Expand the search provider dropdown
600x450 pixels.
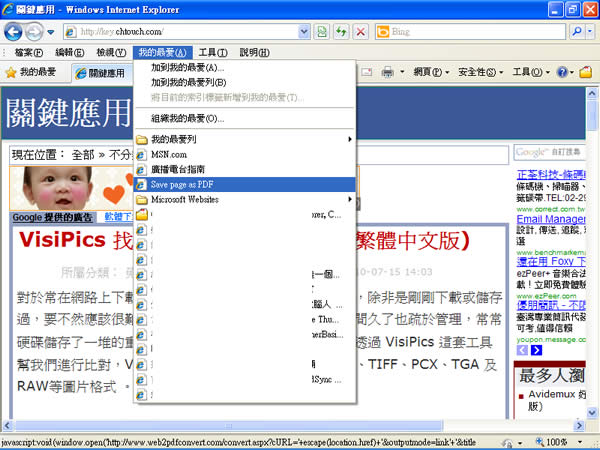coord(590,32)
